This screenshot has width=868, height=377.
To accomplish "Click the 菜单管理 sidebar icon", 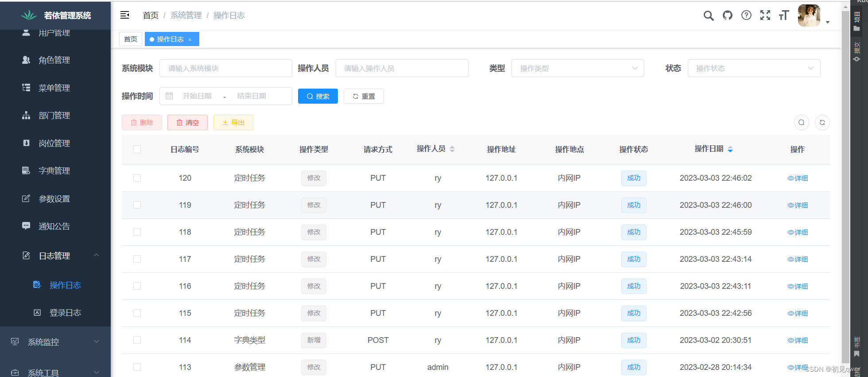I will pyautogui.click(x=26, y=88).
